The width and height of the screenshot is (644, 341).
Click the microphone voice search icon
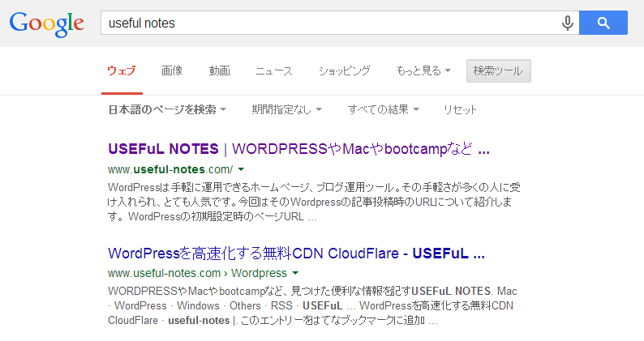567,23
